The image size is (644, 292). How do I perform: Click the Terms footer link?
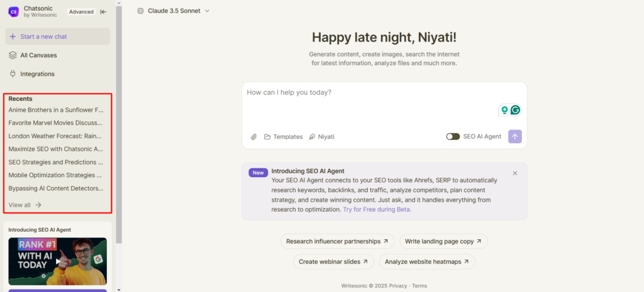(419, 286)
